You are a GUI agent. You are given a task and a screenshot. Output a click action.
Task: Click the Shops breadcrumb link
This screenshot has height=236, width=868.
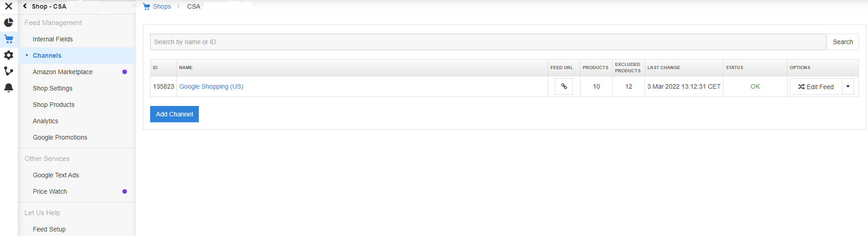coord(161,6)
